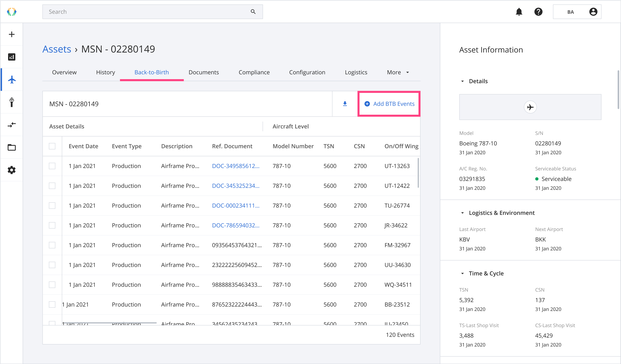
Task: Open the Documents tab
Action: click(x=204, y=72)
